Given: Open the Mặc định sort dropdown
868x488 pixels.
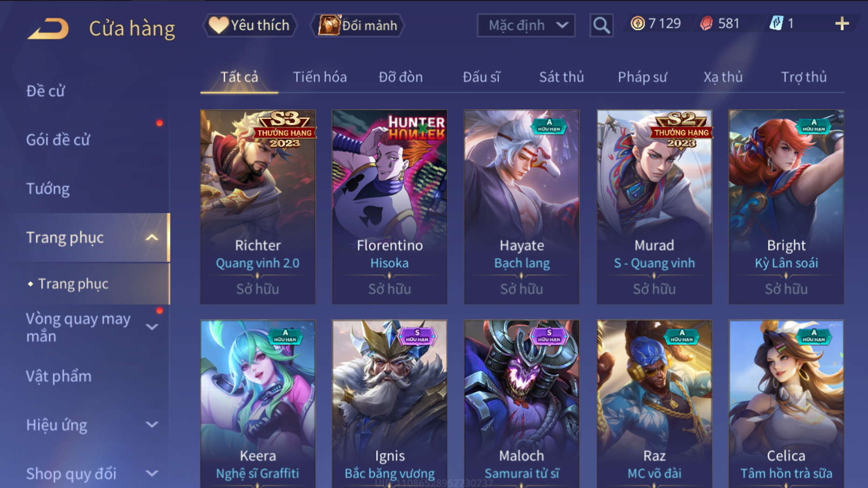Looking at the screenshot, I should click(526, 25).
